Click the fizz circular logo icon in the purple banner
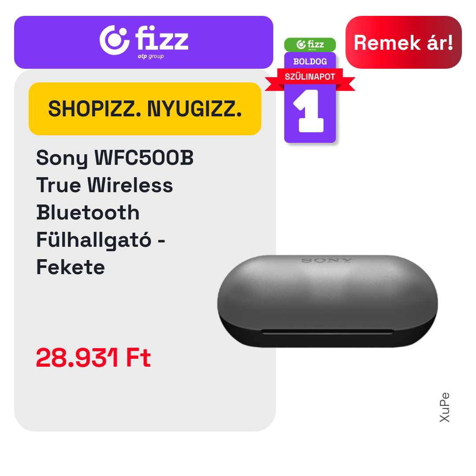 point(115,40)
